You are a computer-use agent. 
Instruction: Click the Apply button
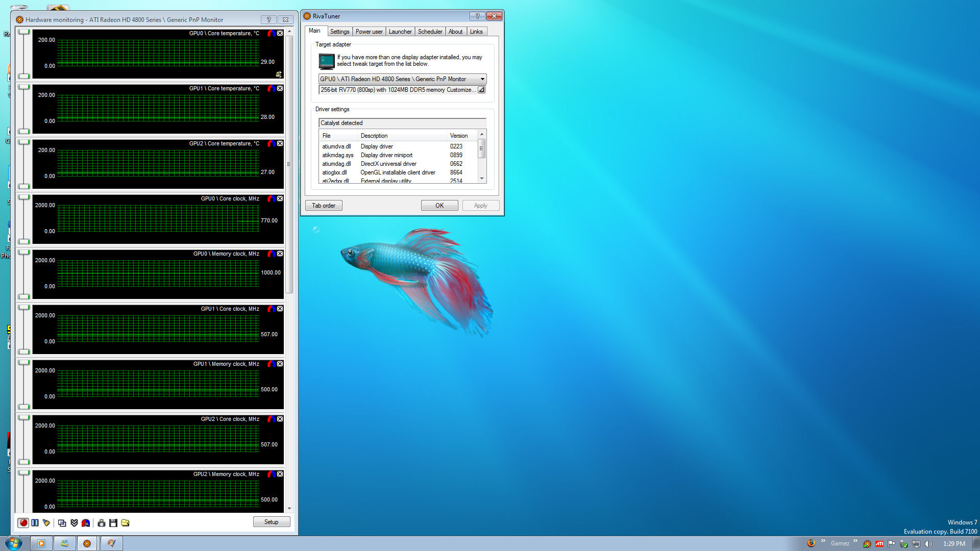click(x=480, y=206)
